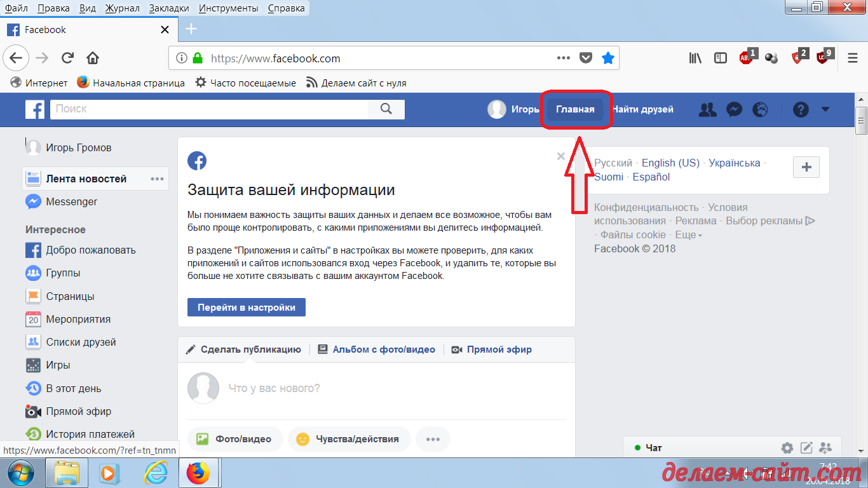Click the Facebook Поиск search field

(x=209, y=109)
